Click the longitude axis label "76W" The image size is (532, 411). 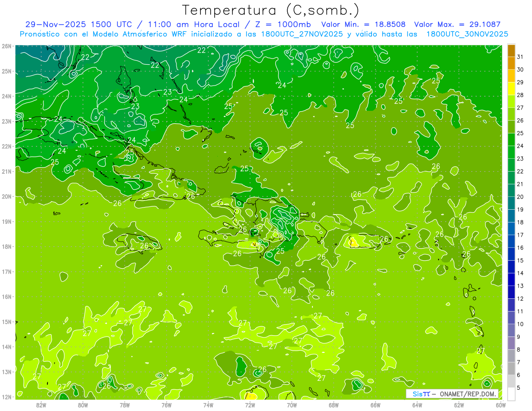point(166,405)
